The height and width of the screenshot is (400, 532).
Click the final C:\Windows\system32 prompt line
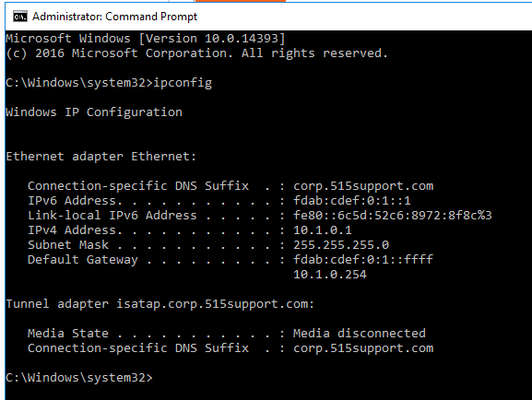point(79,378)
